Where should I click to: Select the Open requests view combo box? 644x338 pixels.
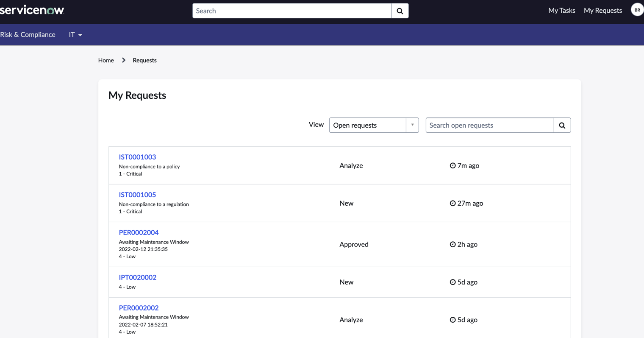(x=374, y=125)
